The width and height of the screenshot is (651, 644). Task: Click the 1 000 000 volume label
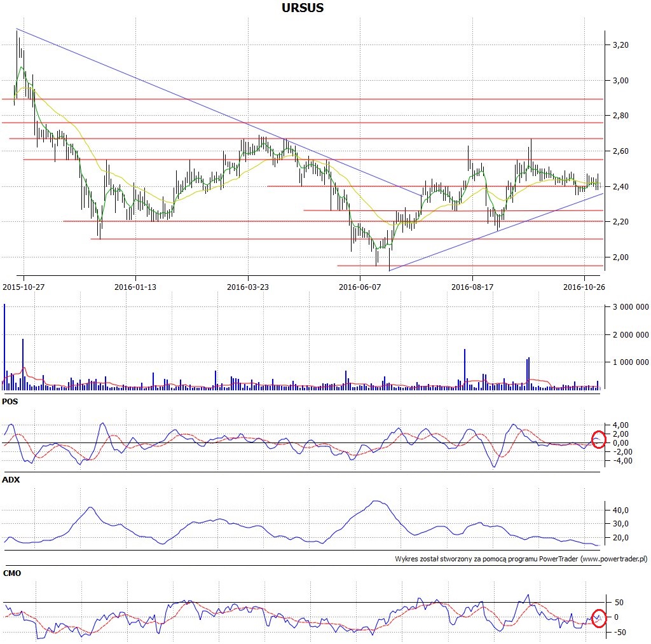click(631, 362)
